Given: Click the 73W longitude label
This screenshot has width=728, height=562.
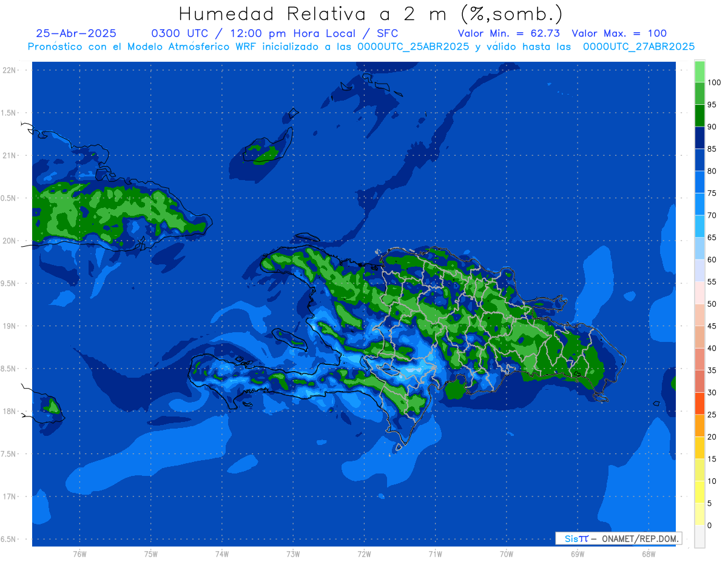Looking at the screenshot, I should 293,554.
